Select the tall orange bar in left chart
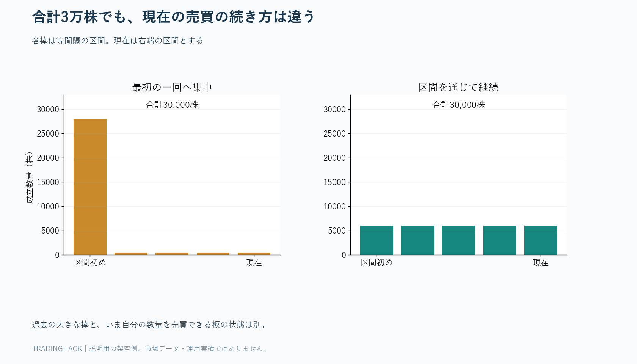Image resolution: width=637 pixels, height=364 pixels. (x=90, y=187)
